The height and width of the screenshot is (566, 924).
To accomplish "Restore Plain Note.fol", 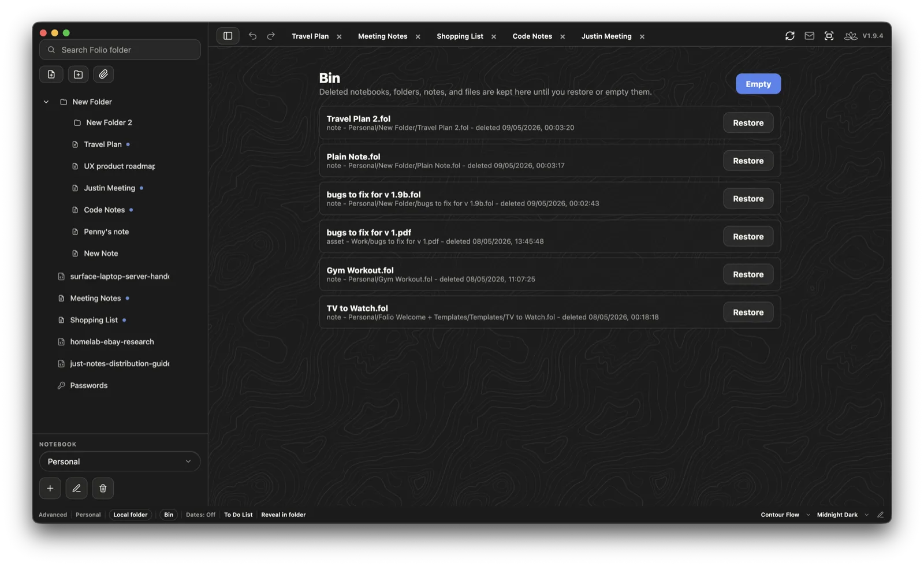I will [x=748, y=161].
